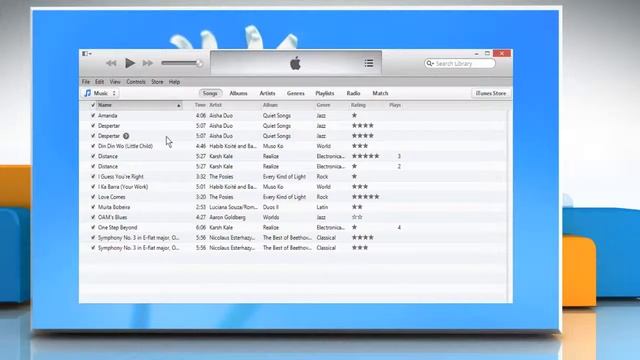Image resolution: width=640 pixels, height=360 pixels.
Task: Open the Store menu
Action: (157, 82)
